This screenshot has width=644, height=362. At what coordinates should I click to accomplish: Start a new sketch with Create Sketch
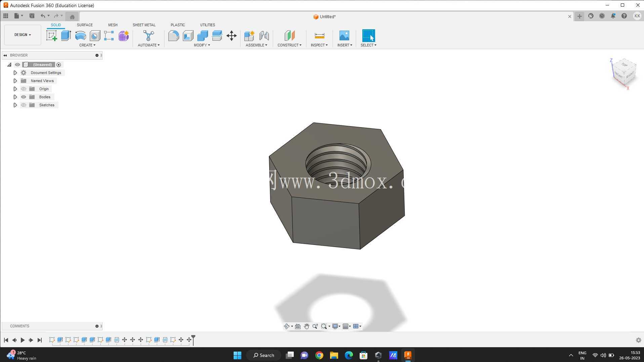tap(51, 36)
